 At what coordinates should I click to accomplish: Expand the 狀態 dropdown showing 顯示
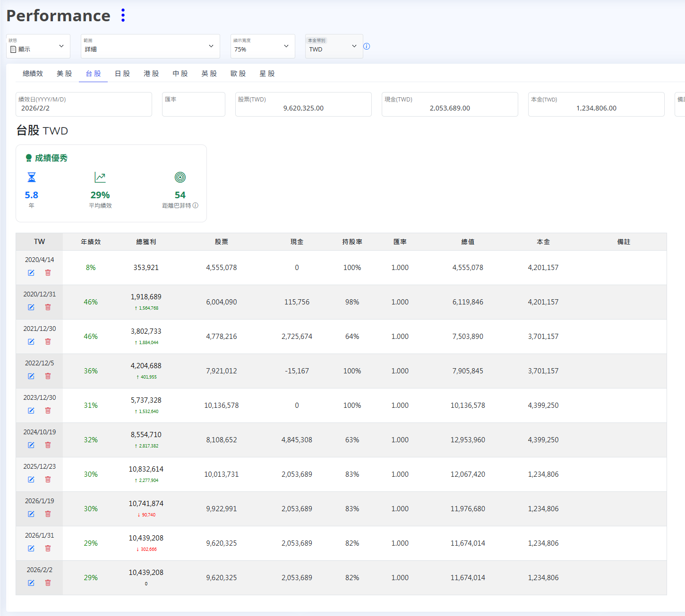pyautogui.click(x=38, y=46)
